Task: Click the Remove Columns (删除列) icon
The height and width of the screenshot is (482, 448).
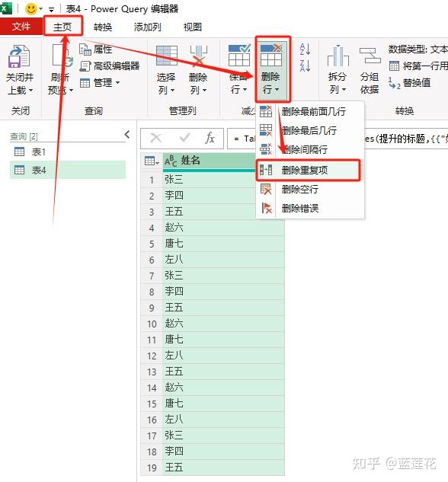Action: pyautogui.click(x=199, y=56)
